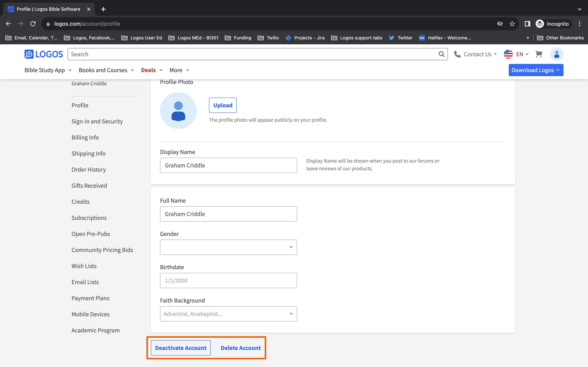Open the Contact Us dropdown
This screenshot has height=367, width=588.
tap(480, 54)
